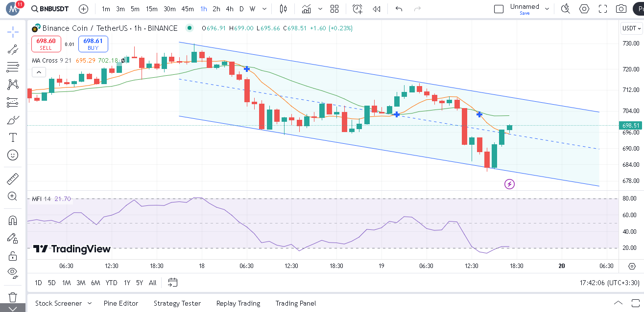Open chart settings hexagon icon
The image size is (644, 312).
coord(584,9)
